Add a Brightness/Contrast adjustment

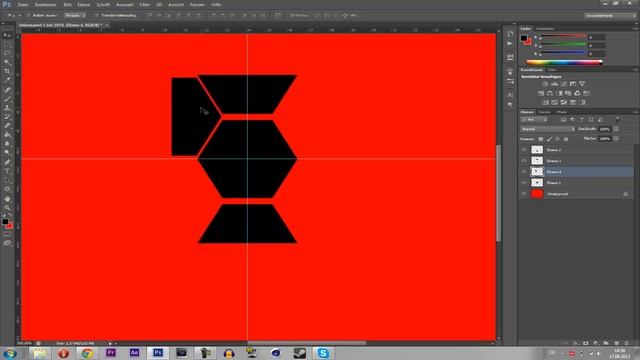(545, 84)
